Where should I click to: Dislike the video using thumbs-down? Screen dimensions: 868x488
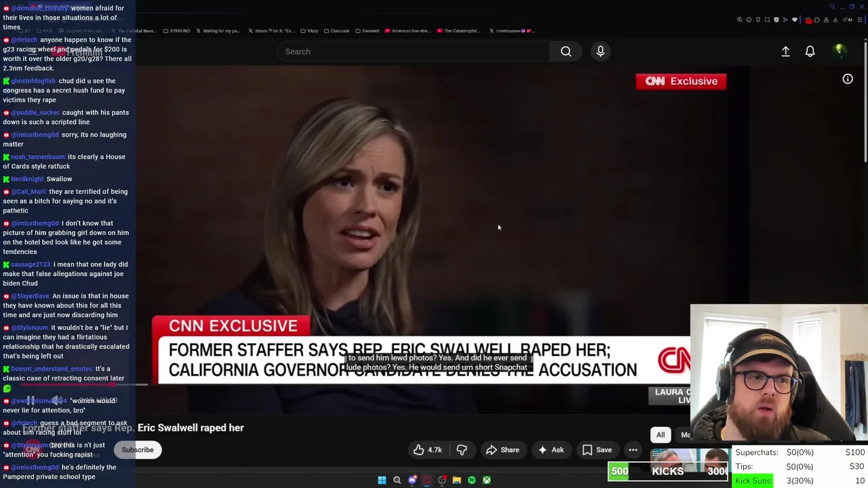click(462, 450)
